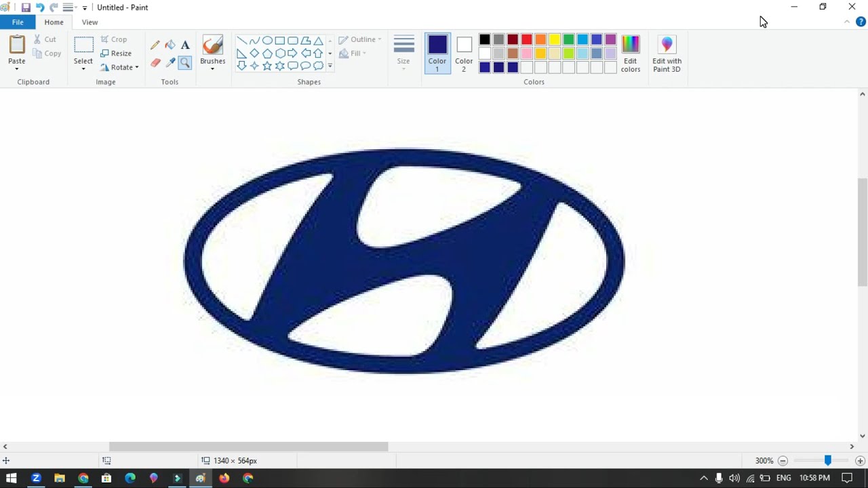Viewport: 868px width, 488px height.
Task: Click the rectangular Select tool icon
Action: pyautogui.click(x=83, y=45)
